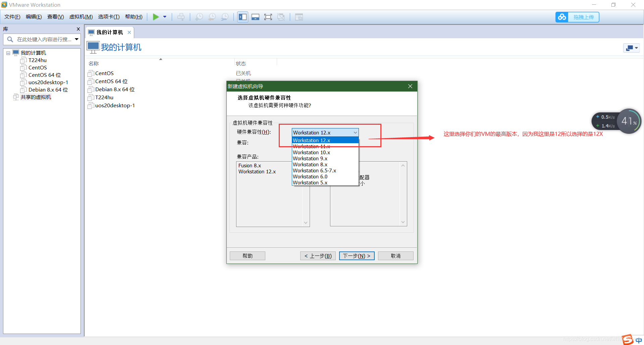Select uos20desktop-1 in library tree

pos(48,82)
